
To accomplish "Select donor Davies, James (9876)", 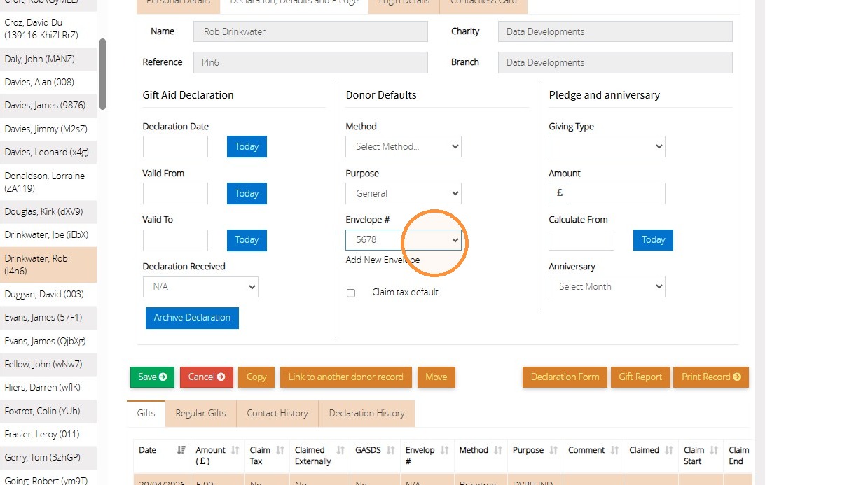I will click(x=48, y=105).
